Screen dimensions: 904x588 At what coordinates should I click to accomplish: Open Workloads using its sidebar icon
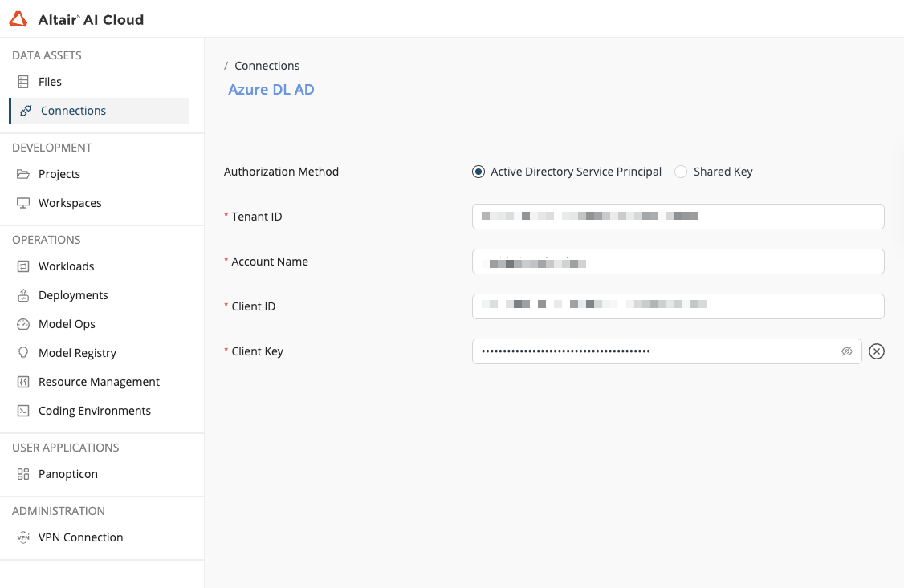23,266
